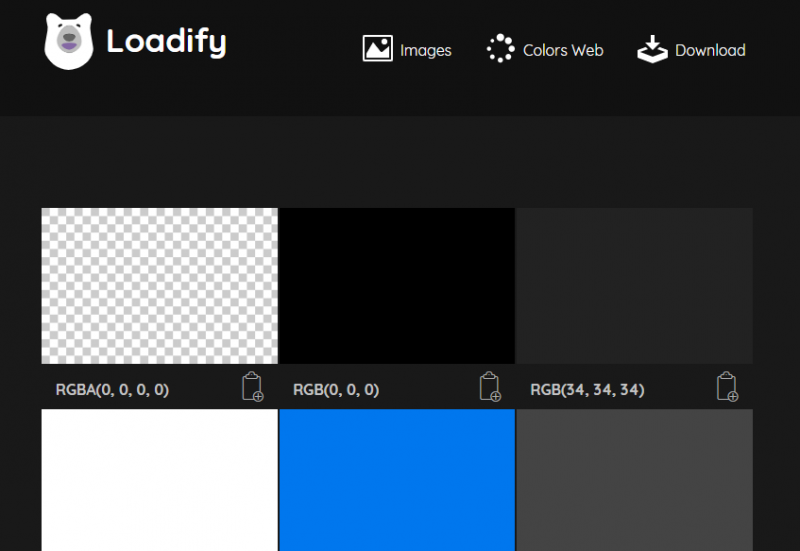The height and width of the screenshot is (551, 800).
Task: Copy the RGB(0, 0, 0) value with clipboard icon
Action: click(x=490, y=387)
